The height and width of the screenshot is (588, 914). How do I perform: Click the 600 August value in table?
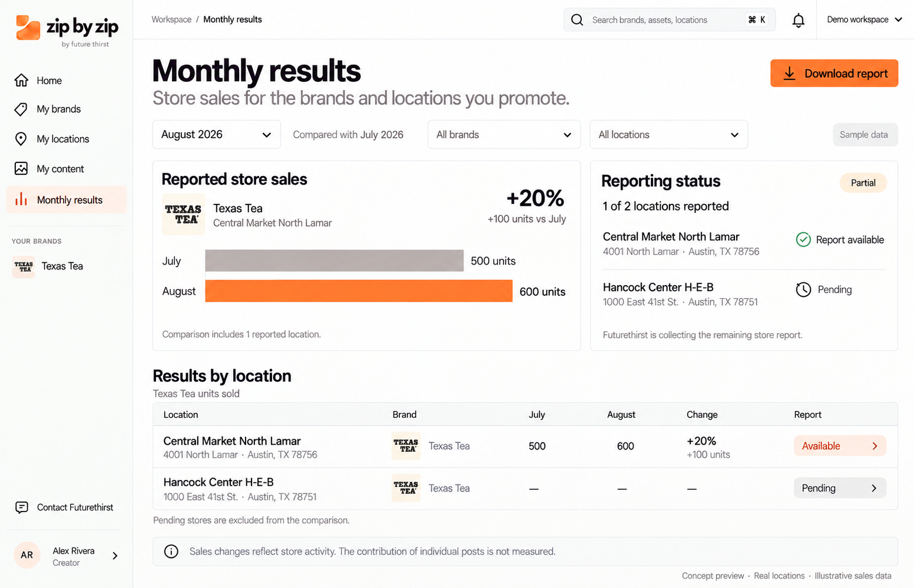tap(626, 446)
